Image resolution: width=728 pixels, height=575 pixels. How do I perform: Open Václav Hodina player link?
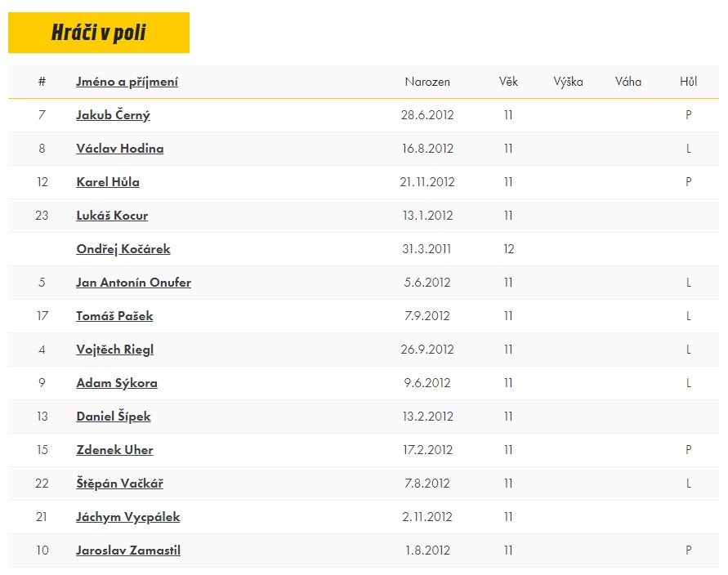click(x=120, y=149)
